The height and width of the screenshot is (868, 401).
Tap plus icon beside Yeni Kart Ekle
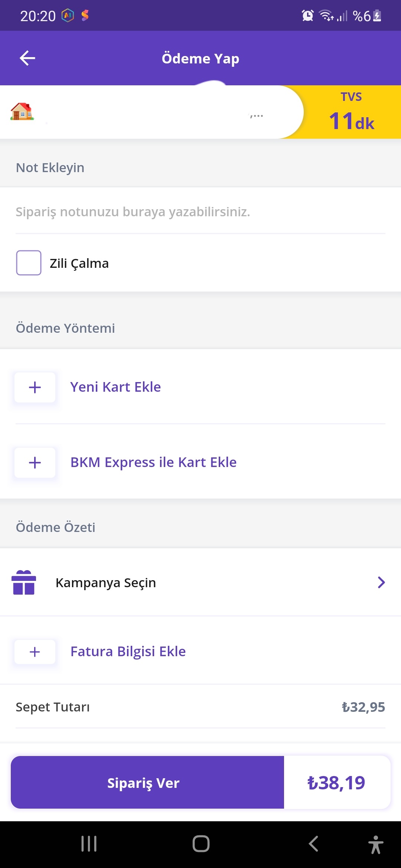pos(35,387)
